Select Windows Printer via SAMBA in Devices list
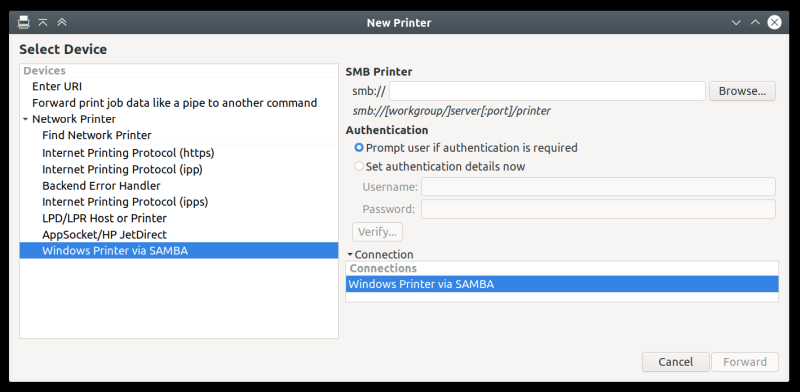Image resolution: width=800 pixels, height=392 pixels. pyautogui.click(x=179, y=251)
